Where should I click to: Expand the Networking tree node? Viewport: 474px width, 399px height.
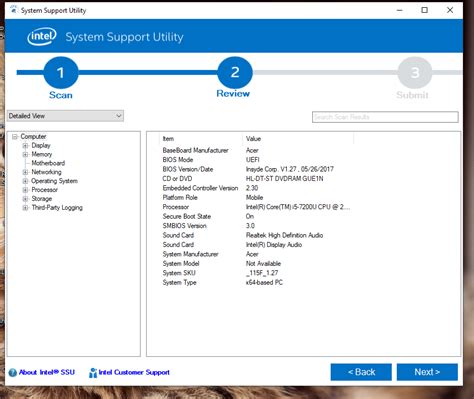25,172
